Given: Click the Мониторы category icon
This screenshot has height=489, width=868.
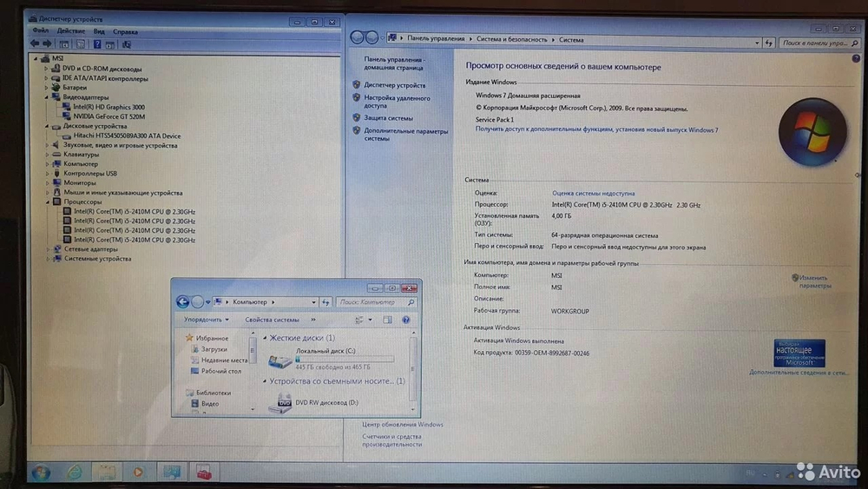Looking at the screenshot, I should tap(56, 182).
